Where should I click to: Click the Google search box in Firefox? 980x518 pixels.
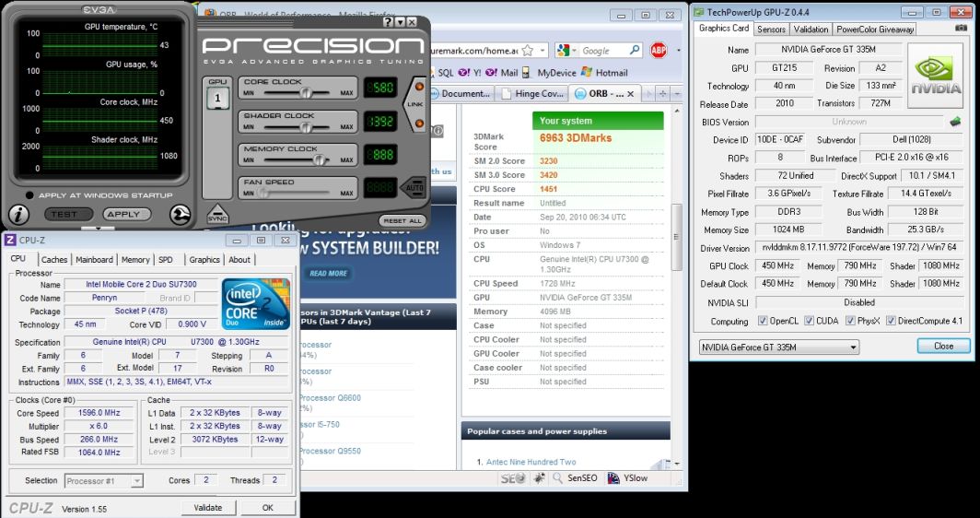click(x=603, y=51)
